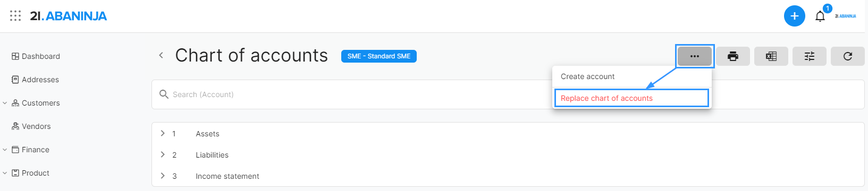The width and height of the screenshot is (868, 191).
Task: Expand the Assets account group
Action: (163, 133)
